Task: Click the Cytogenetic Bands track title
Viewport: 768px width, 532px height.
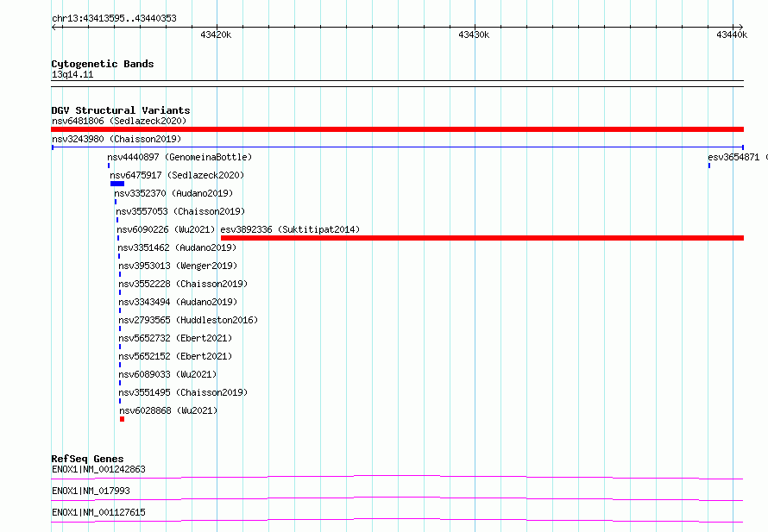Action: pos(103,64)
